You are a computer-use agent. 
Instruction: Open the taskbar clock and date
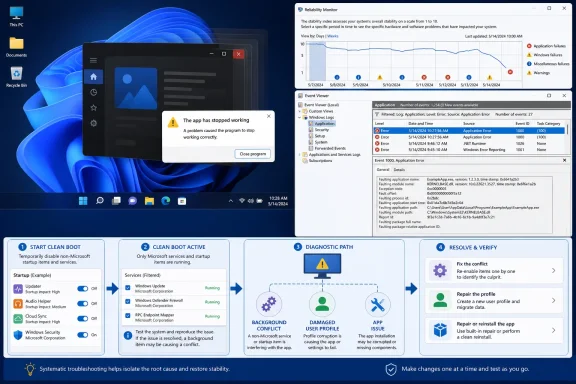pos(278,201)
